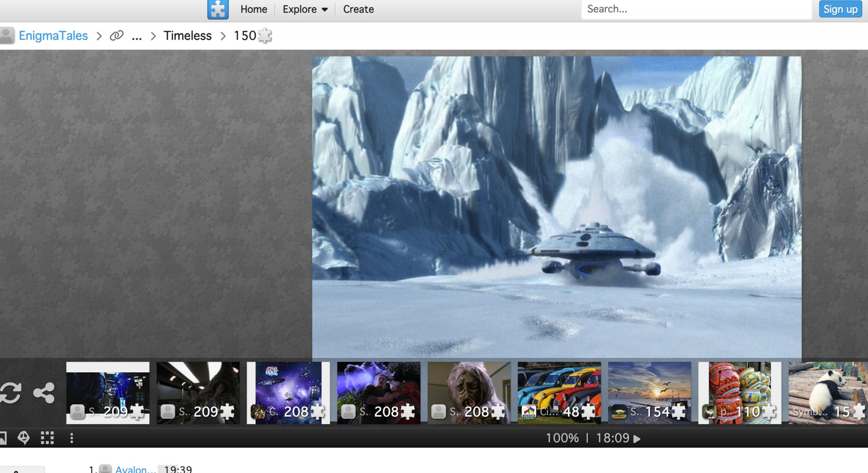
Task: Toggle the image preview icon in toolbar
Action: click(3, 438)
